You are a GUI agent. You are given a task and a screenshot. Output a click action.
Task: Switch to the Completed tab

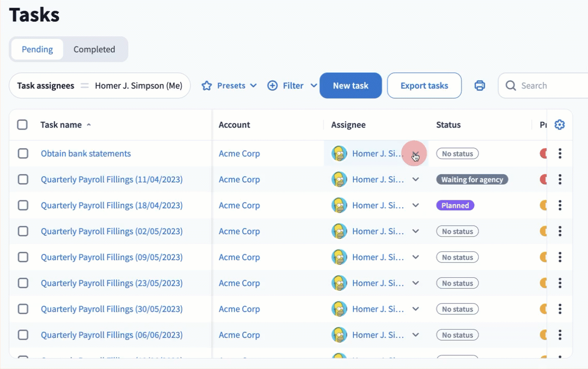click(x=94, y=49)
